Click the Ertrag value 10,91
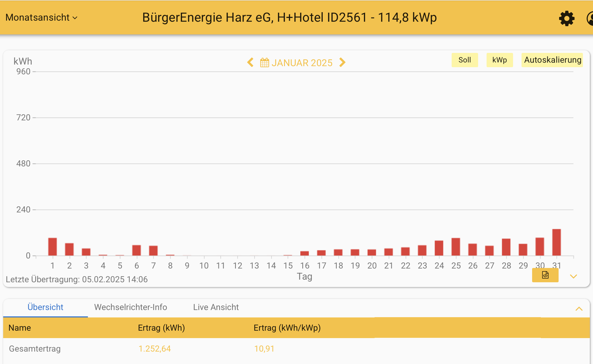Viewport: 593px width, 364px height. [264, 349]
